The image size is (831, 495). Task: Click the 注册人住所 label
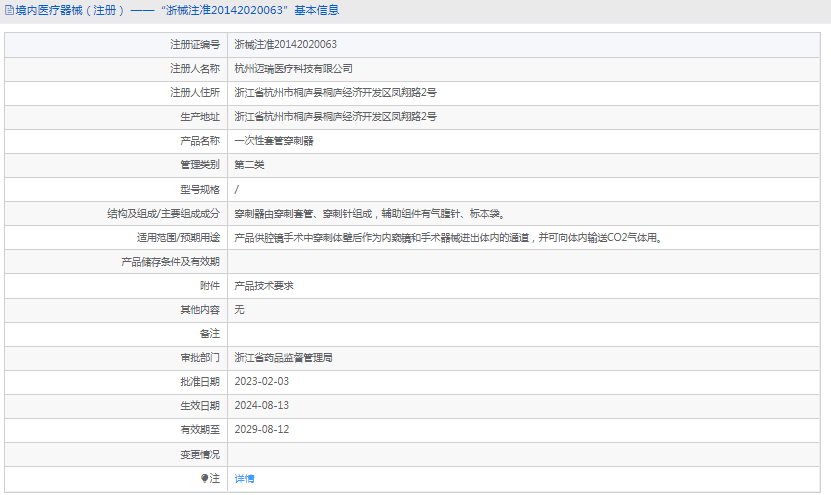(x=195, y=93)
